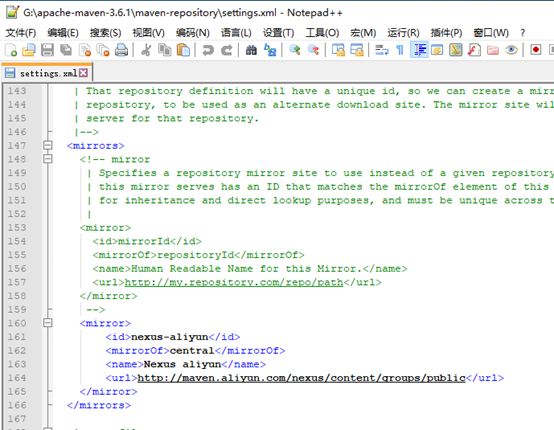Close the settings.xml tab with X
Image resolution: width=554 pixels, height=430 pixels.
(x=83, y=73)
